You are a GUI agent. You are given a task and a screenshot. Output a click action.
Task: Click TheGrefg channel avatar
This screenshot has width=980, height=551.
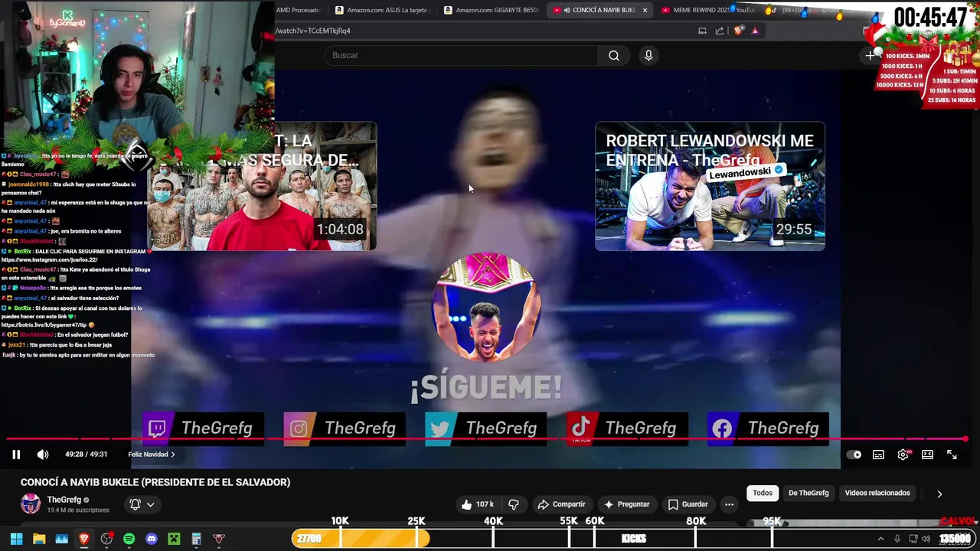[31, 504]
